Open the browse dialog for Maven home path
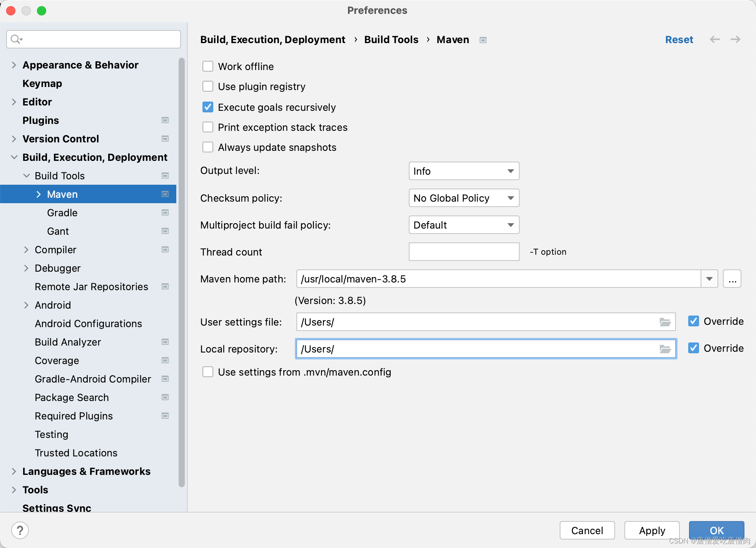 pos(732,279)
